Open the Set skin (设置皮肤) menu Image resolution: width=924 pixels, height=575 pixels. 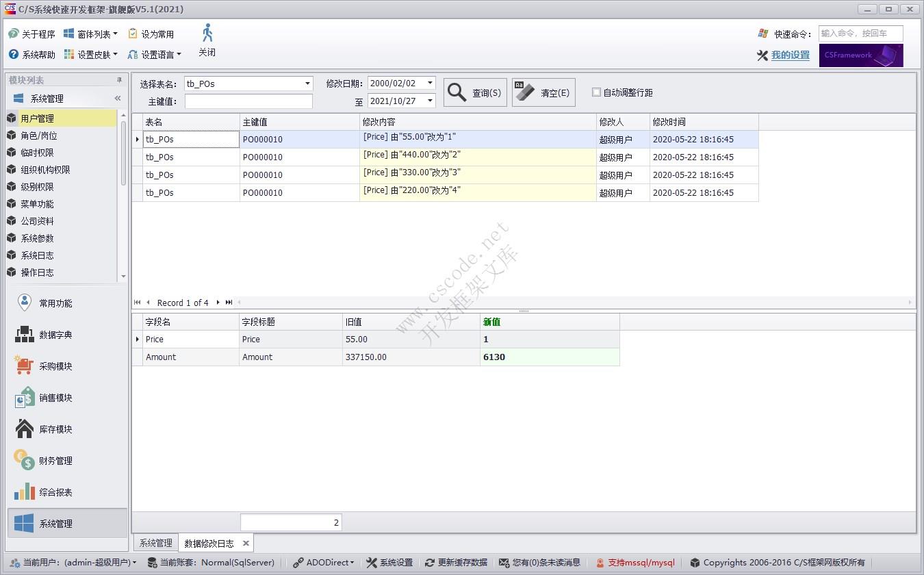(x=91, y=55)
